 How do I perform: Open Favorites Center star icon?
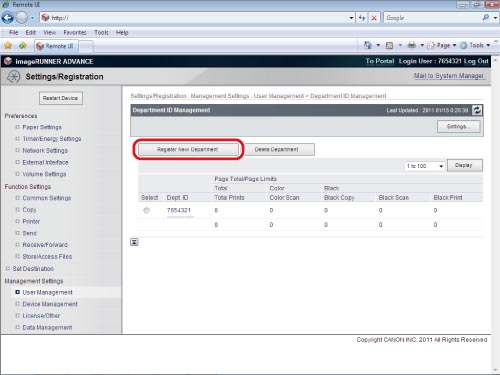click(x=8, y=45)
